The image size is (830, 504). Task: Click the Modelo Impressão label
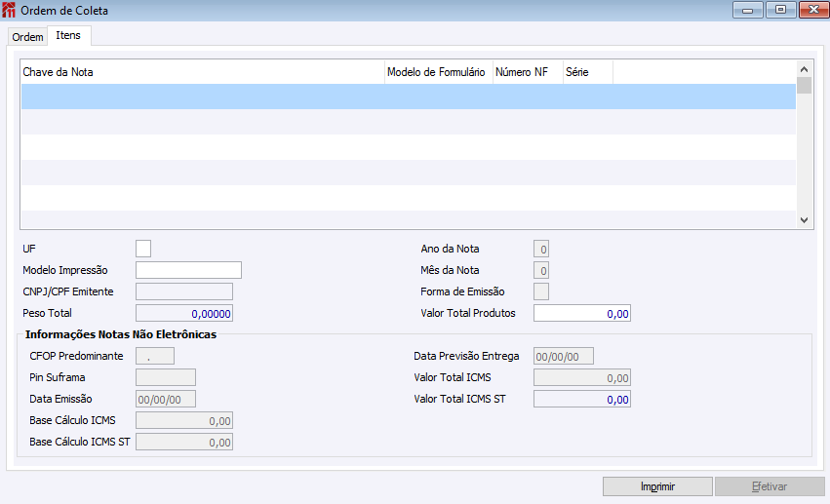tap(65, 270)
